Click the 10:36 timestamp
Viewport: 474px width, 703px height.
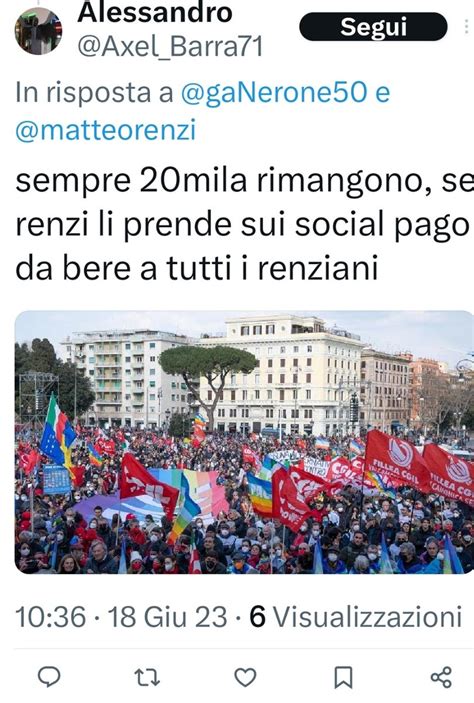50,616
